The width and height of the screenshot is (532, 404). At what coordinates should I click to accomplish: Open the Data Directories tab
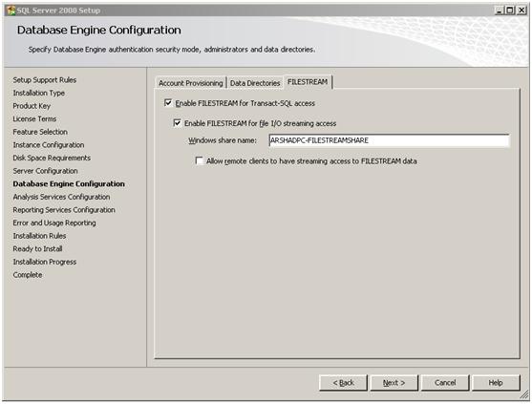(255, 83)
